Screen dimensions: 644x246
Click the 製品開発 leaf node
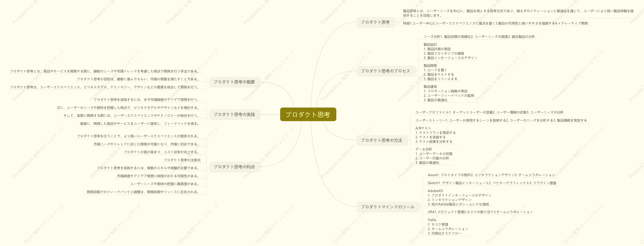[x=440, y=72]
